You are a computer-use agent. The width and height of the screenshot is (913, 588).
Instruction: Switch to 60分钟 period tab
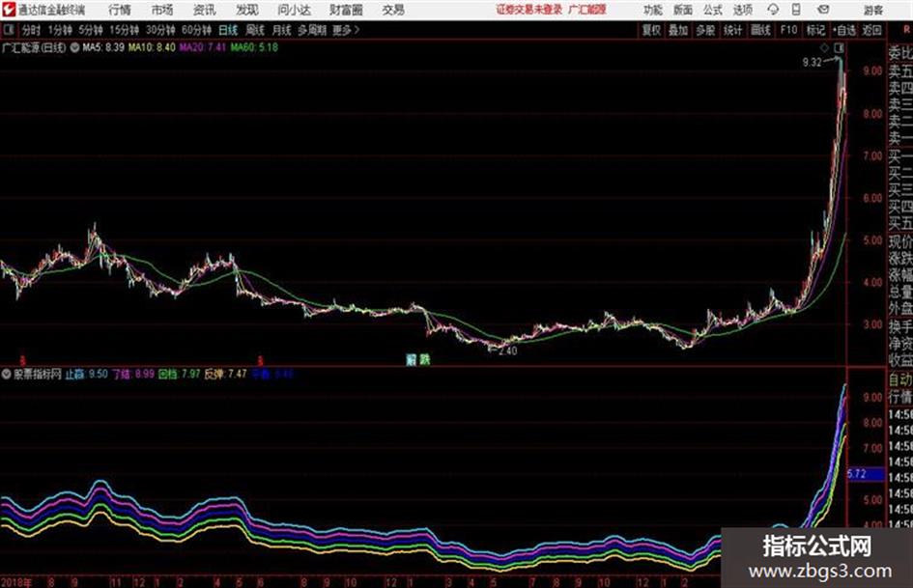tap(197, 30)
